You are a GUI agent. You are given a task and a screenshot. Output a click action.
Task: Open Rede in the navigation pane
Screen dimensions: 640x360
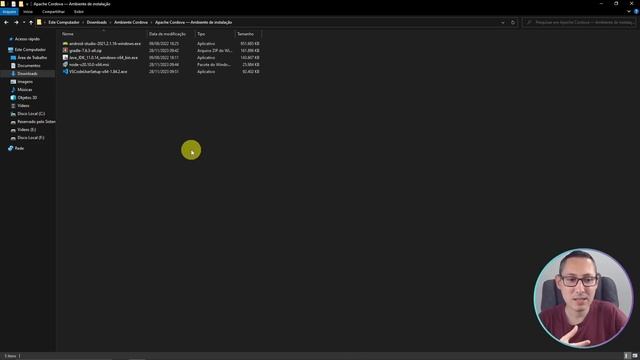[19, 148]
